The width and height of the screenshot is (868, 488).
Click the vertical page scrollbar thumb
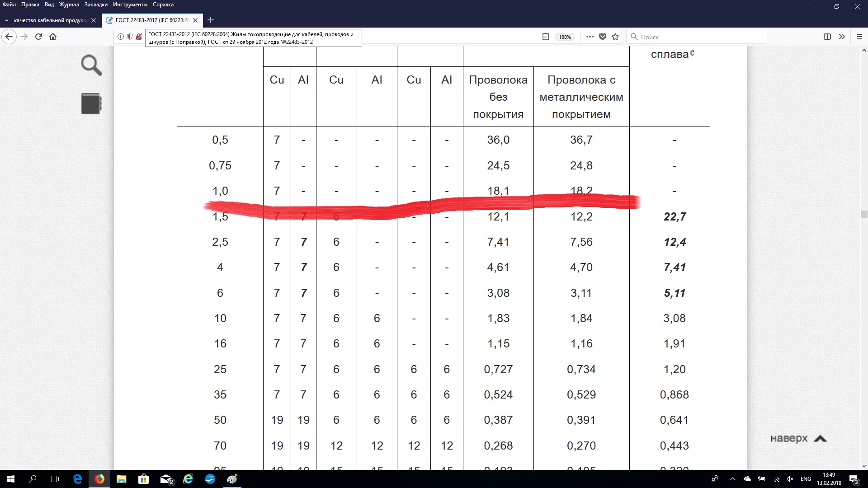[x=864, y=215]
